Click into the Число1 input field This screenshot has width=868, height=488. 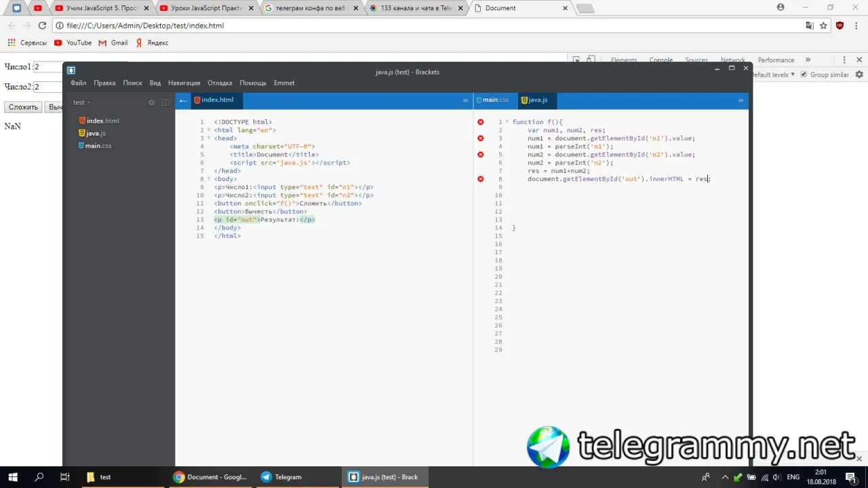(x=47, y=66)
